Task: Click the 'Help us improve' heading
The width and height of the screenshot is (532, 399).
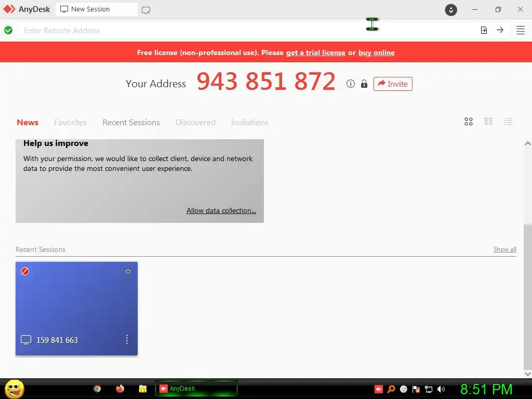Action: point(56,143)
